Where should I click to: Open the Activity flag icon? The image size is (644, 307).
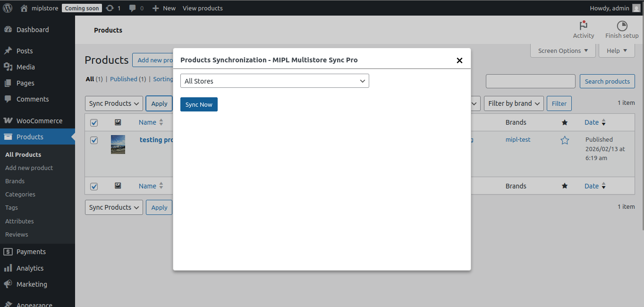(x=584, y=26)
